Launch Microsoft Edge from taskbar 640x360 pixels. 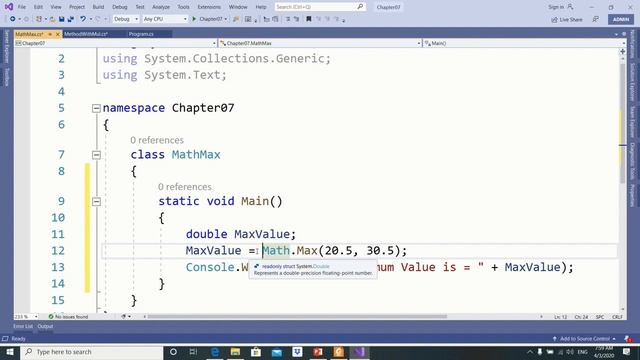(215, 352)
